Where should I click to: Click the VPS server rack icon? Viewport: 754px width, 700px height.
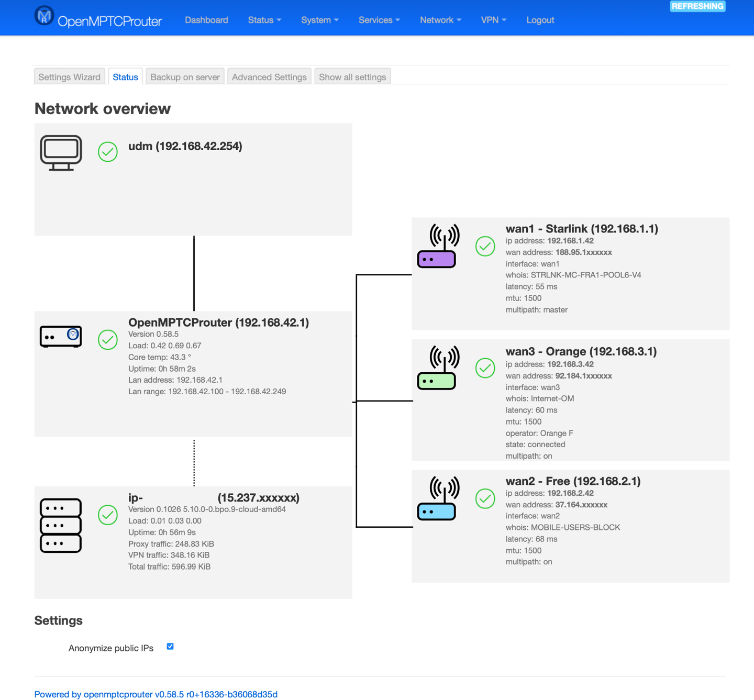click(61, 525)
